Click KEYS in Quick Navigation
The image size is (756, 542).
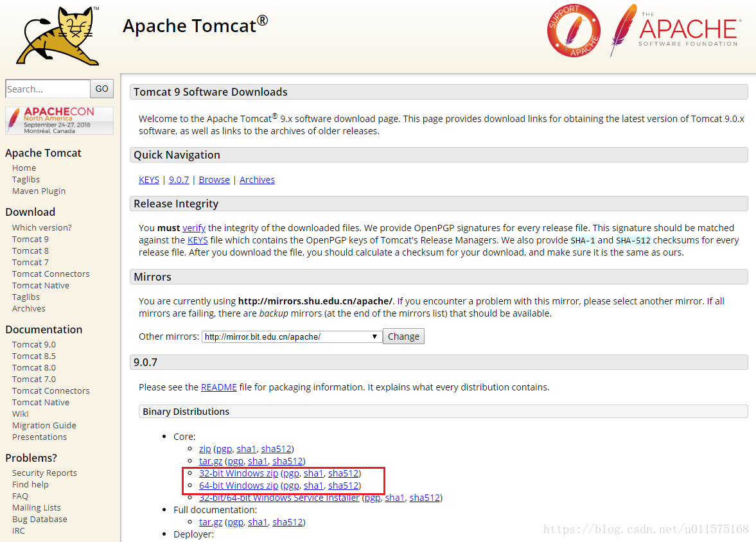click(149, 180)
